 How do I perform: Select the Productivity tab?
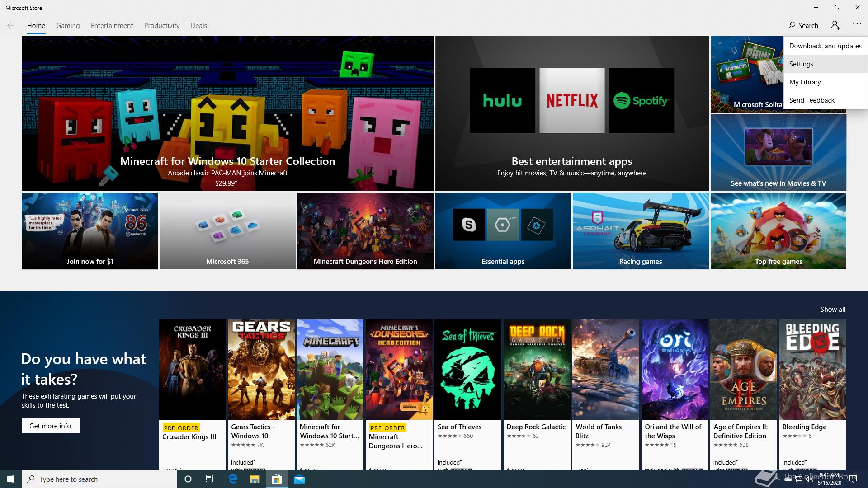coord(162,26)
